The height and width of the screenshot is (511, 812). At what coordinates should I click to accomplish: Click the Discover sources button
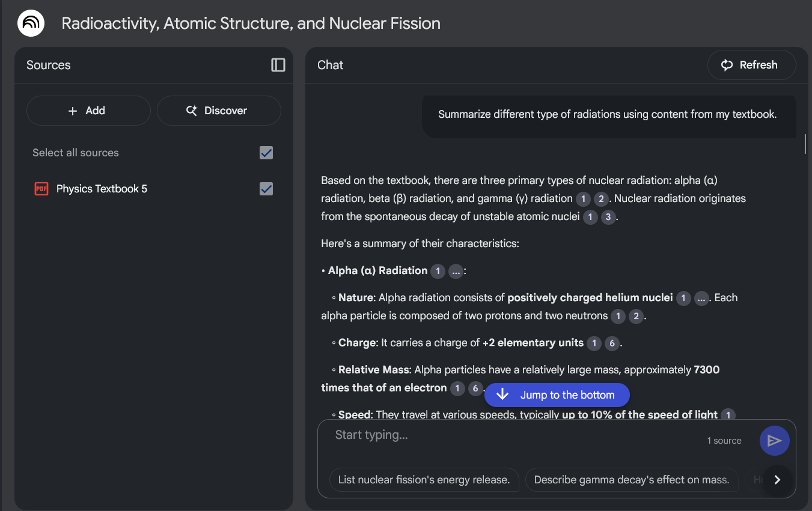[x=219, y=111]
